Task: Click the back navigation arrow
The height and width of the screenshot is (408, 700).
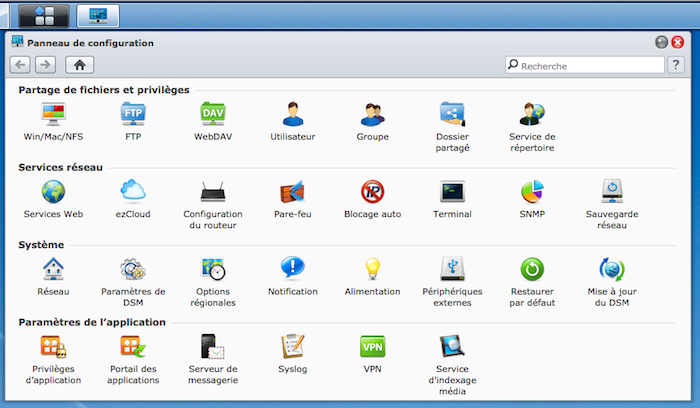Action: tap(21, 65)
